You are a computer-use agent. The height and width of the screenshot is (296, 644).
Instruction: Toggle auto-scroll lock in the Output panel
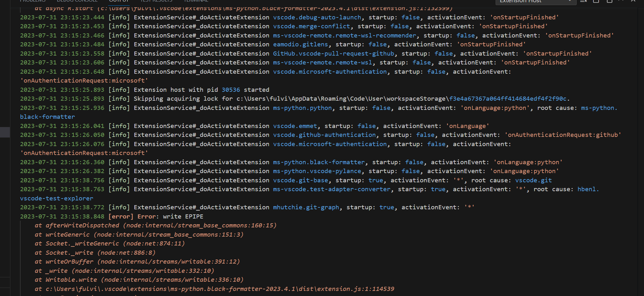pos(596,2)
